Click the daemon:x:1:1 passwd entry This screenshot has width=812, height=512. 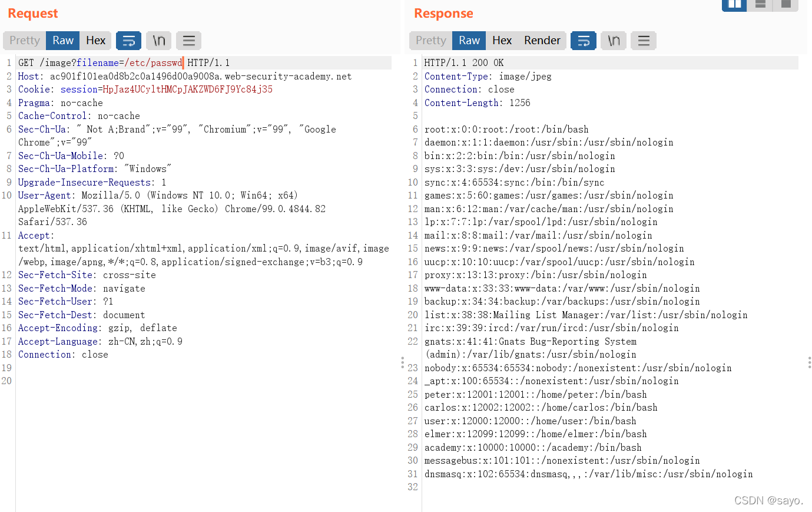pyautogui.click(x=549, y=142)
